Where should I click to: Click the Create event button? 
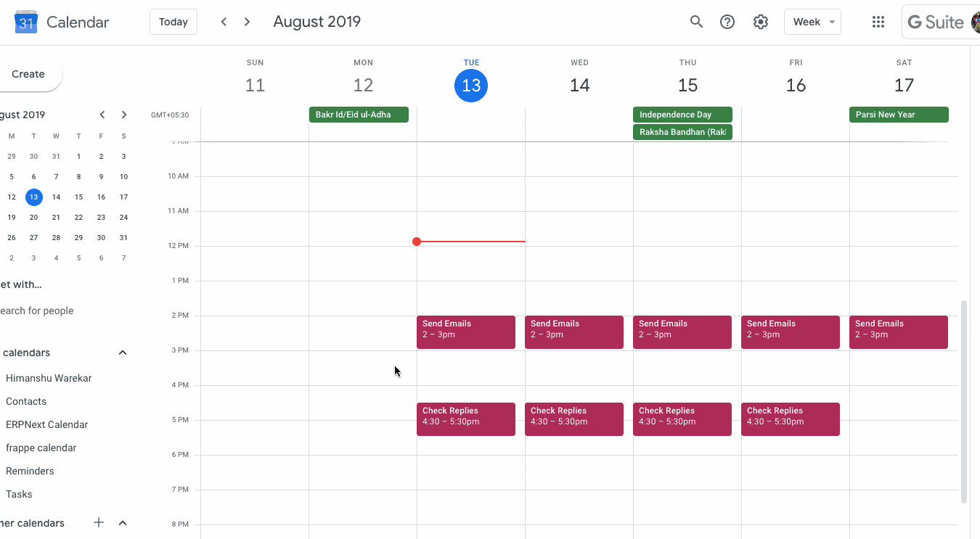click(28, 74)
